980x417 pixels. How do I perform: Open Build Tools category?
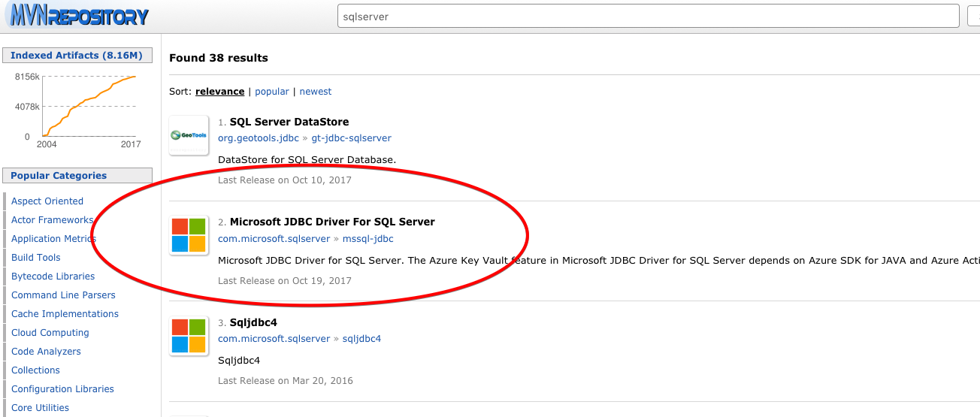[36, 258]
